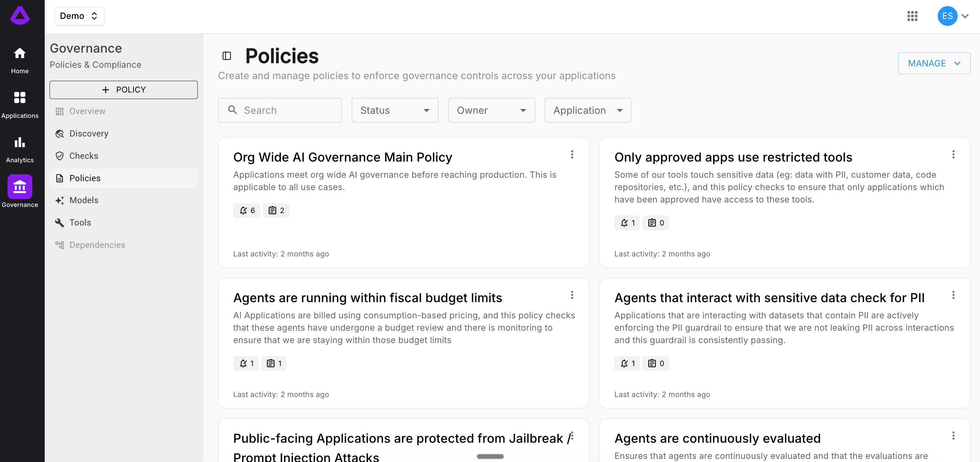Select Policies in Governance menu

[x=124, y=178]
